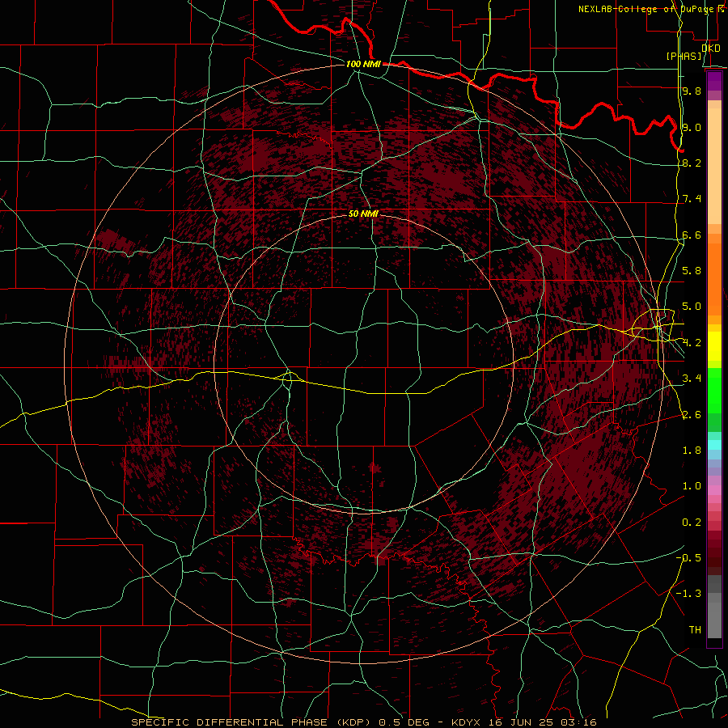The height and width of the screenshot is (728, 728).
Task: Click the 7.4 value on color scale
Action: coord(692,199)
